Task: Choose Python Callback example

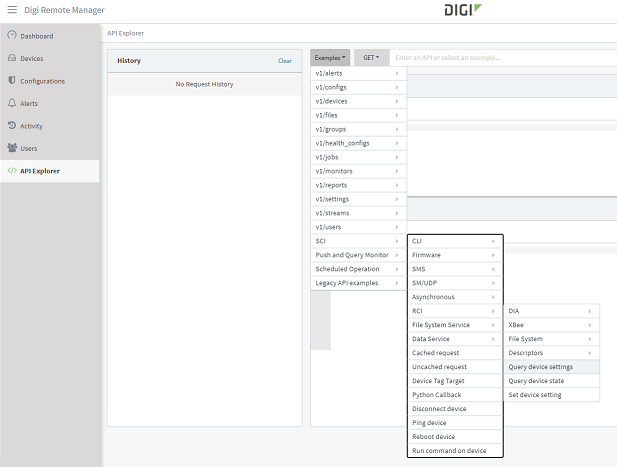Action: coord(455,395)
